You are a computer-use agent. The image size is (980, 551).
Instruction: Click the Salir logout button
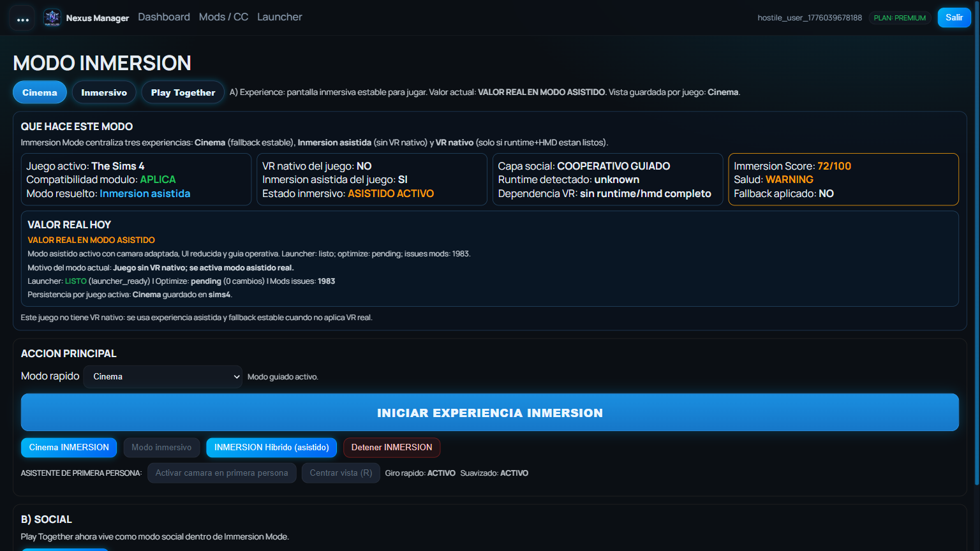coord(954,18)
